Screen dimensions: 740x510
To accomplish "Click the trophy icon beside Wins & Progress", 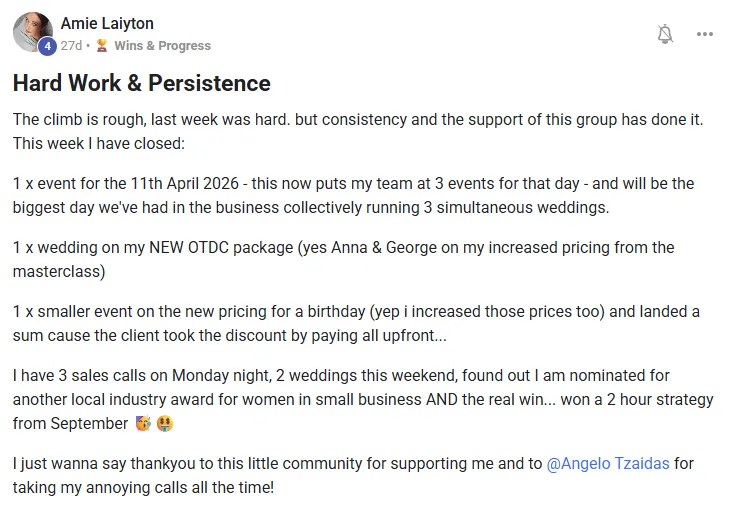I will (x=102, y=46).
